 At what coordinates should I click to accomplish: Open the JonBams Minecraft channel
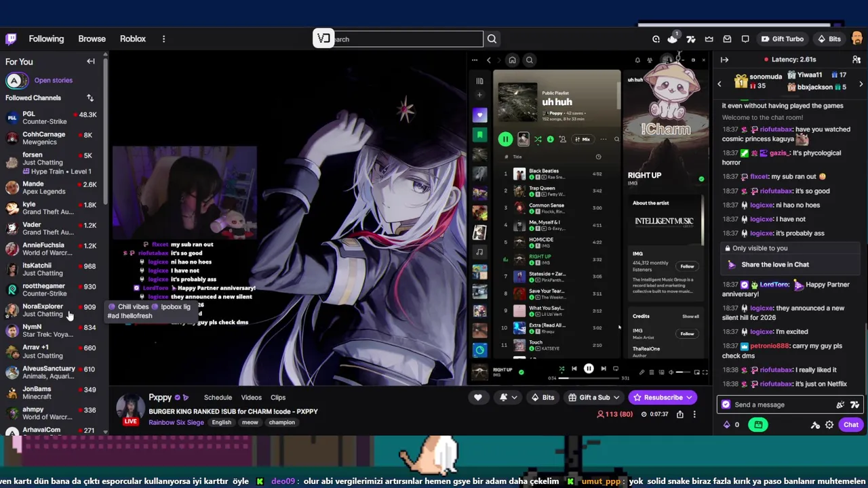(x=52, y=392)
